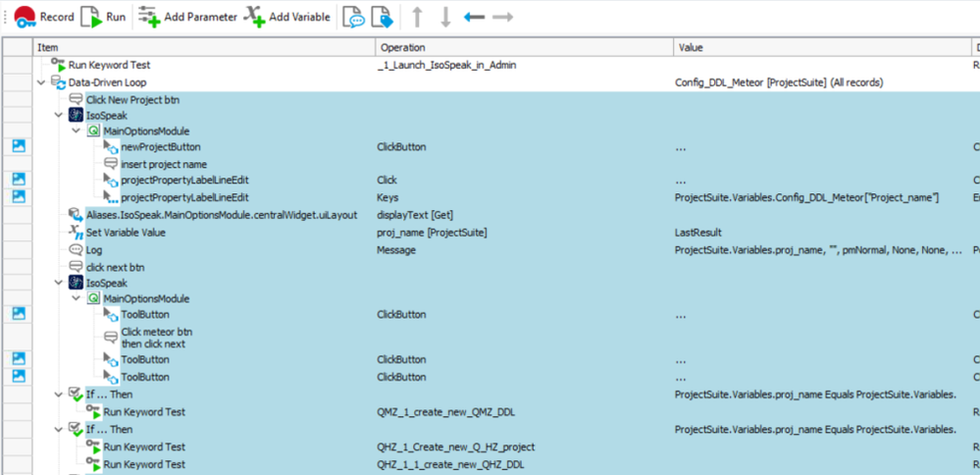This screenshot has height=475, width=980.
Task: Open image thumbnail for newProjectButton row
Action: tap(19, 146)
